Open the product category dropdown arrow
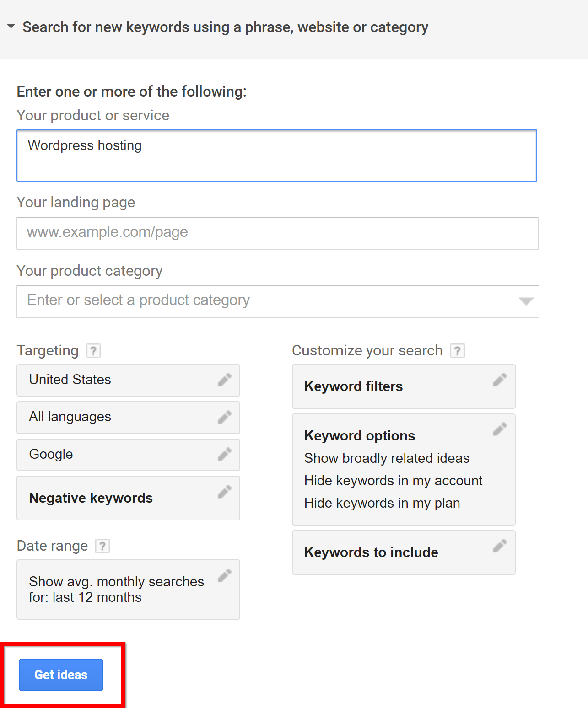 526,301
